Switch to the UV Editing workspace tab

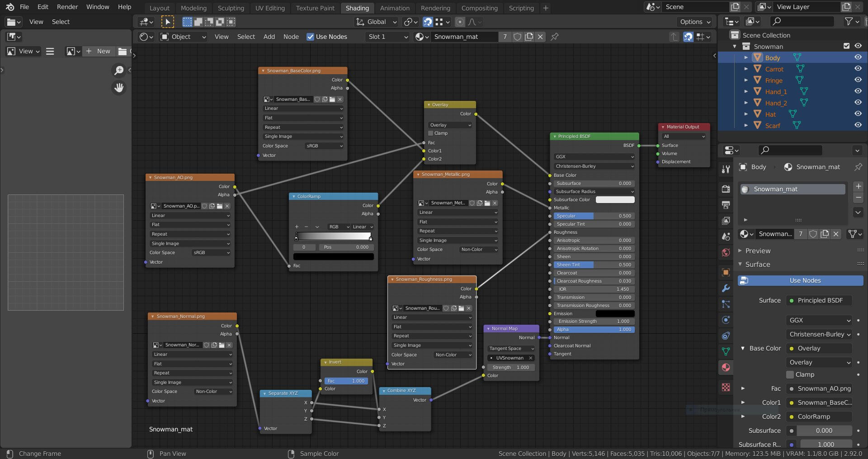pyautogui.click(x=270, y=8)
